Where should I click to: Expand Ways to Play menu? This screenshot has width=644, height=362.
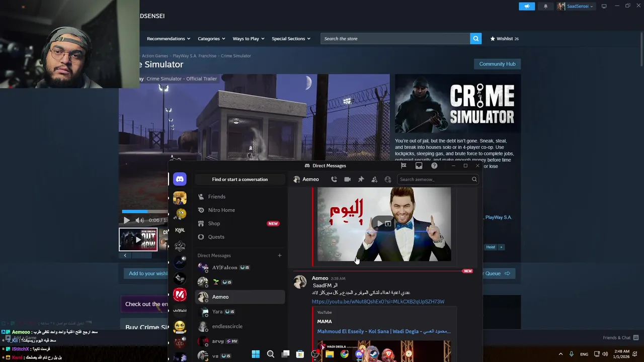click(x=249, y=39)
